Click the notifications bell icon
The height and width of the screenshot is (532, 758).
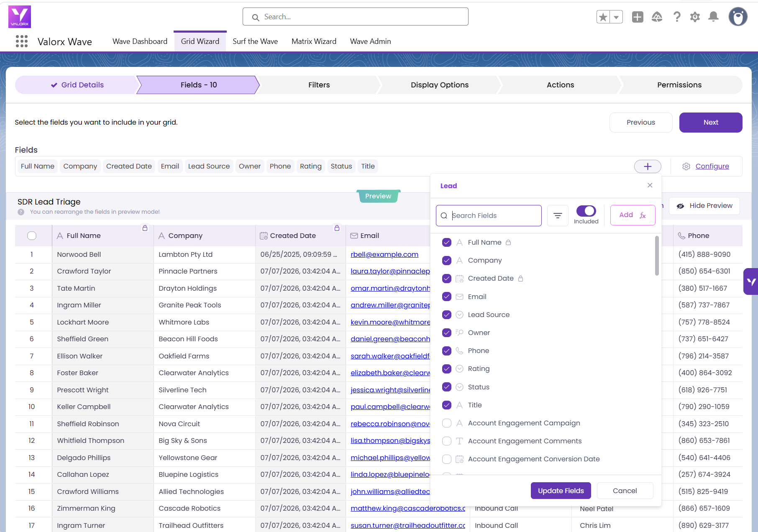pos(713,17)
